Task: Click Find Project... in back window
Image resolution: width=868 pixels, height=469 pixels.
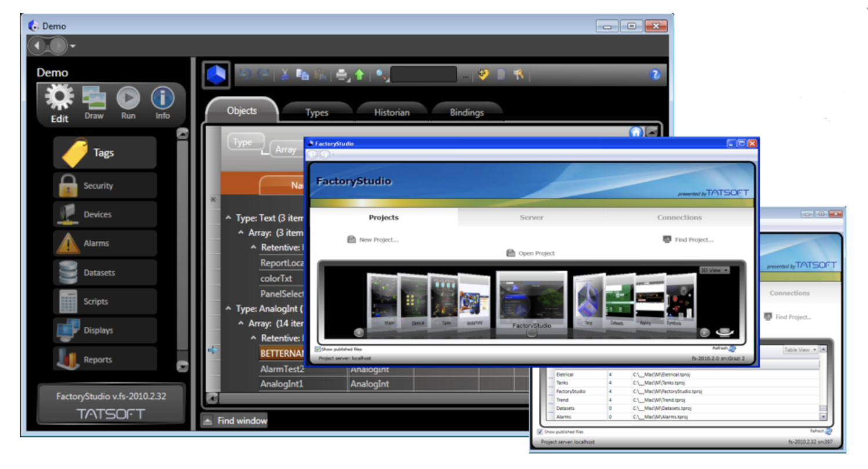Action: 787,317
